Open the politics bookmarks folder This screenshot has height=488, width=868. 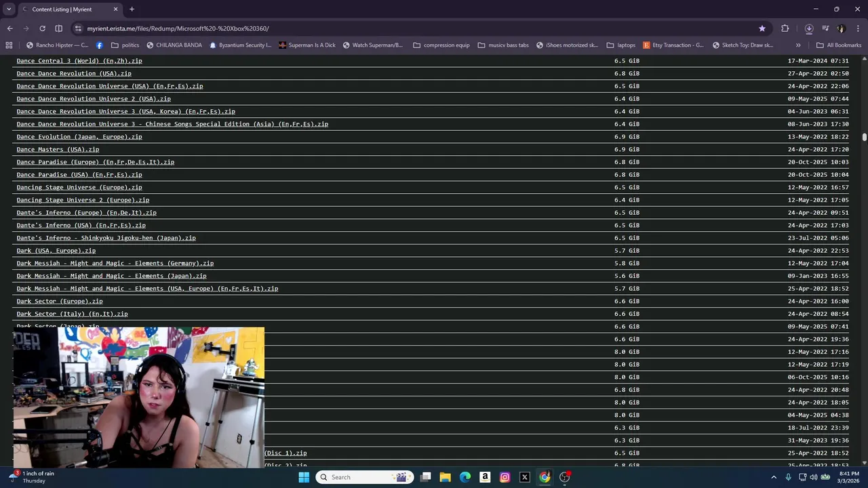[x=125, y=45]
